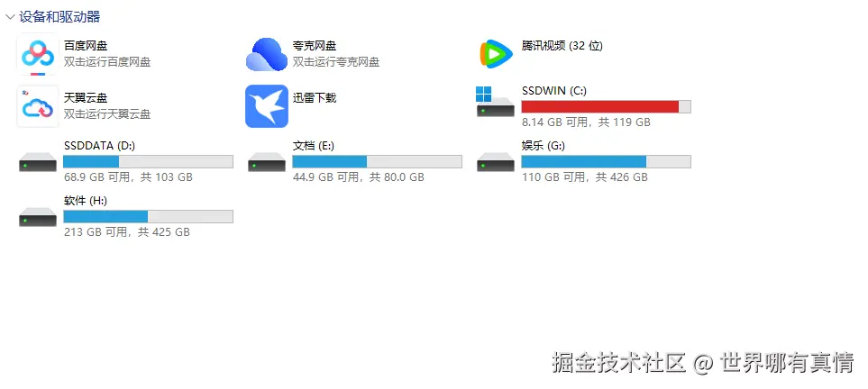The height and width of the screenshot is (389, 868).
Task: Click the 软件 (H:) capacity bar
Action: point(148,216)
